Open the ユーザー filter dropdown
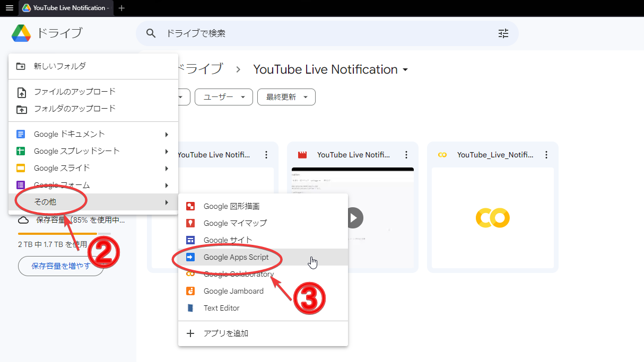The height and width of the screenshot is (362, 644). tap(223, 97)
